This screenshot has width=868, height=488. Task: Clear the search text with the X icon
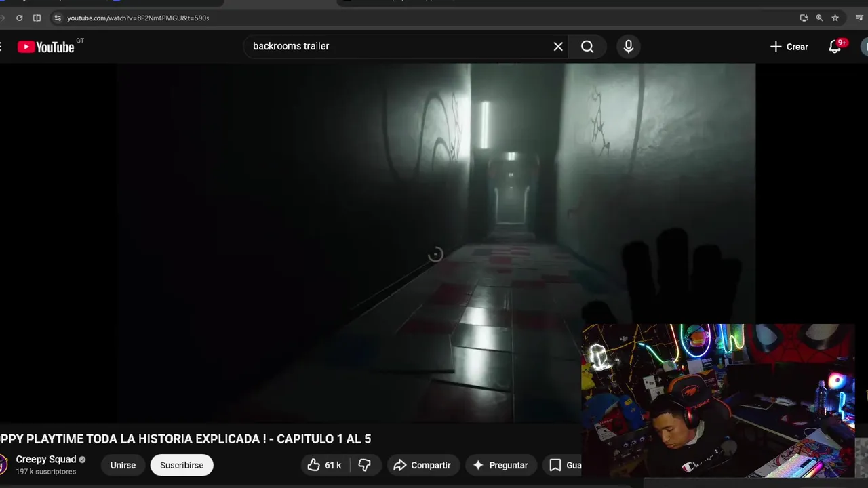(x=558, y=46)
